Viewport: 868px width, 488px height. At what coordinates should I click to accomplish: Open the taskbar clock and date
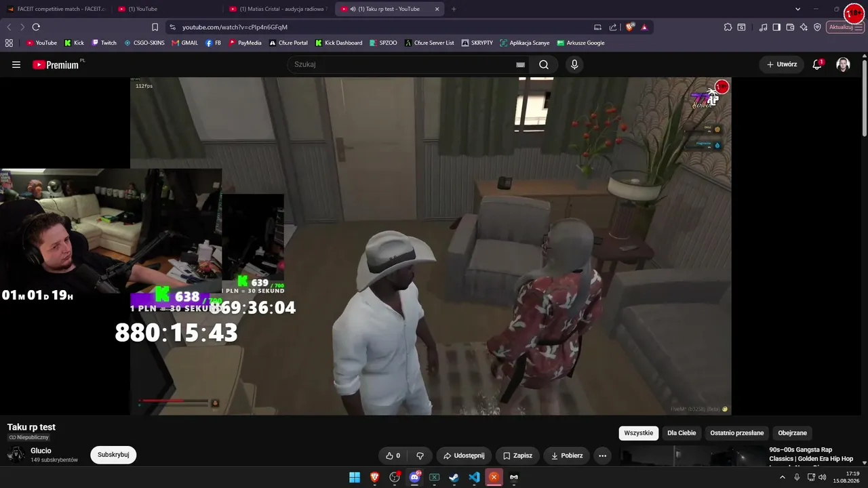click(847, 477)
